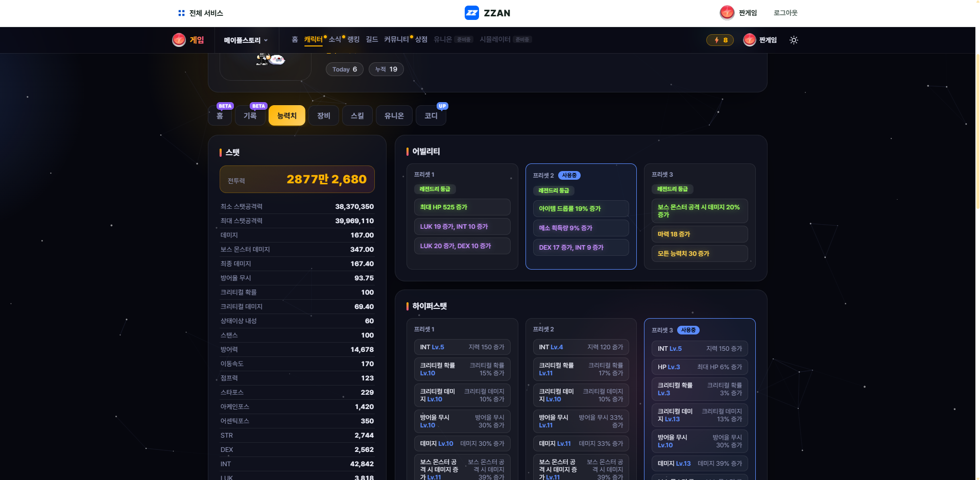Open the 상점 nav item
The width and height of the screenshot is (980, 480).
[421, 39]
